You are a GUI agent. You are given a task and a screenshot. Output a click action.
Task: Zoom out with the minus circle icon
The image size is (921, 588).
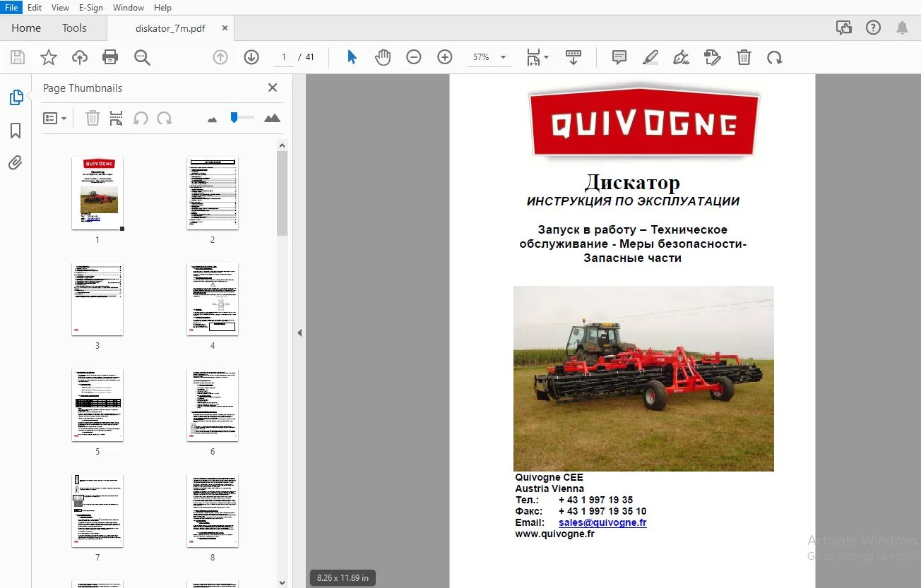pos(414,57)
